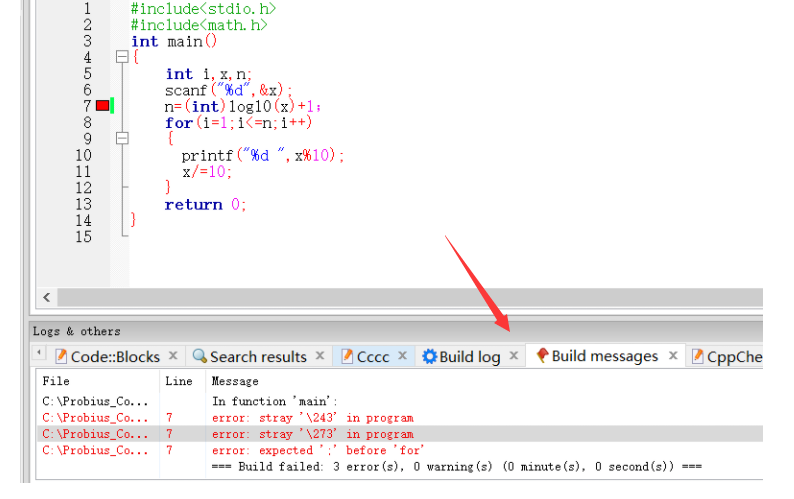
Task: Select the Build messages tab
Action: [x=605, y=356]
